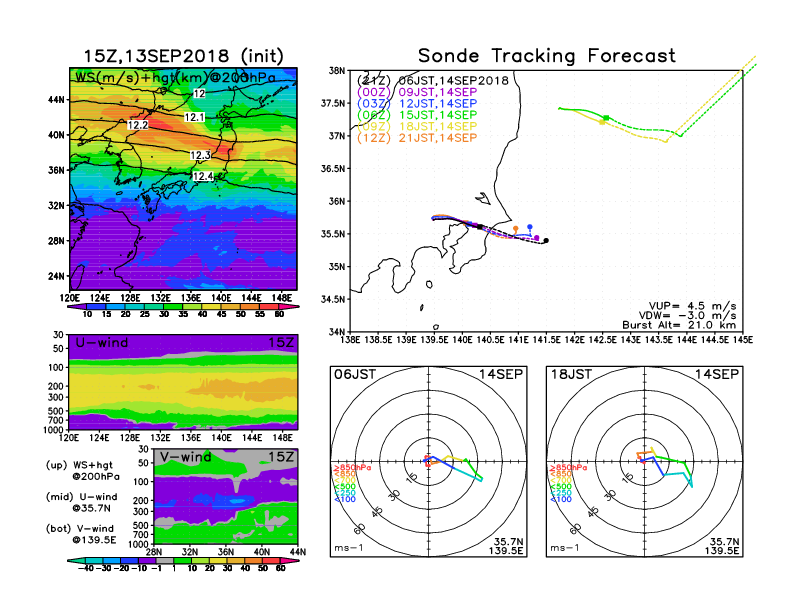Click the '60' ring label in the 06JST hodograph

click(x=360, y=529)
